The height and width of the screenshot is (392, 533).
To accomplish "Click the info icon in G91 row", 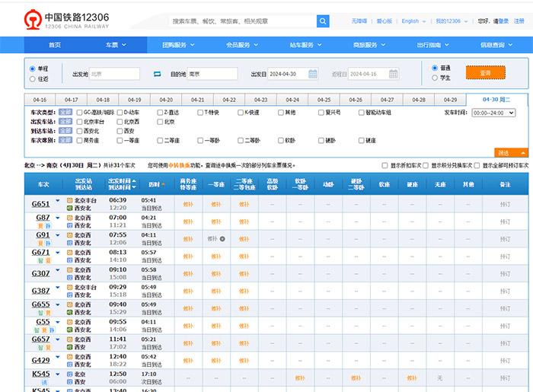I will 222,238.
